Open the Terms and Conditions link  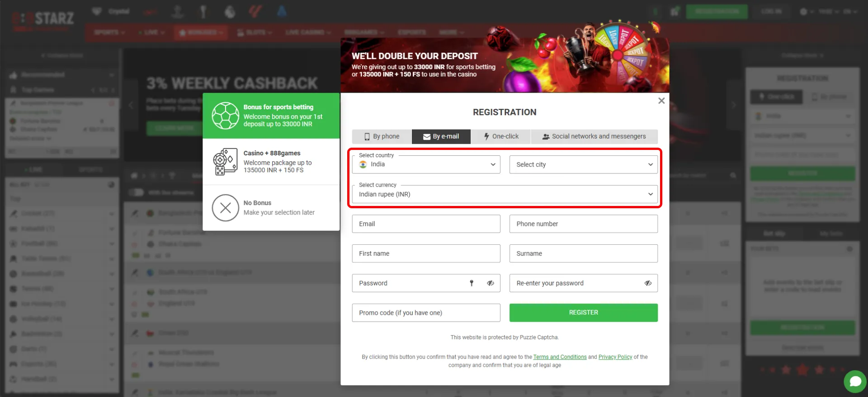[560, 357]
